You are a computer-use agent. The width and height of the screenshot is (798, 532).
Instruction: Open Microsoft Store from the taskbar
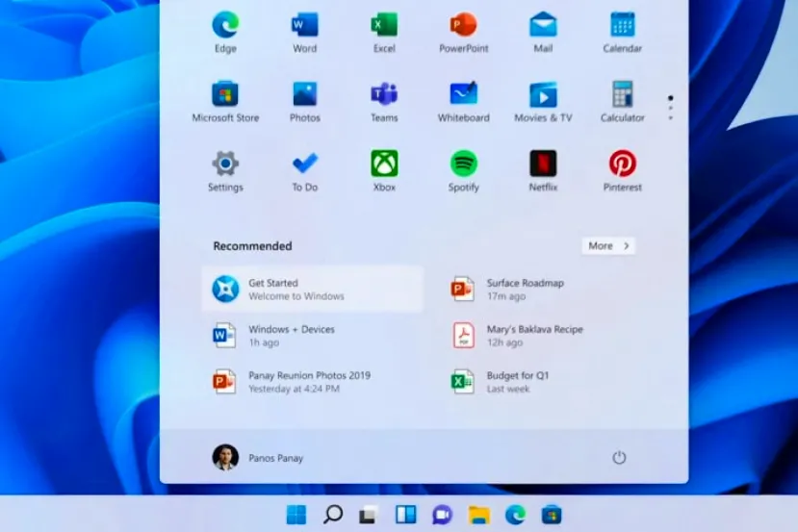tap(552, 515)
